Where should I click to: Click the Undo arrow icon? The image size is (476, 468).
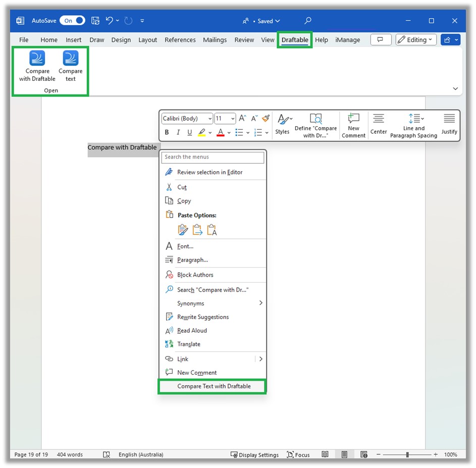point(110,21)
